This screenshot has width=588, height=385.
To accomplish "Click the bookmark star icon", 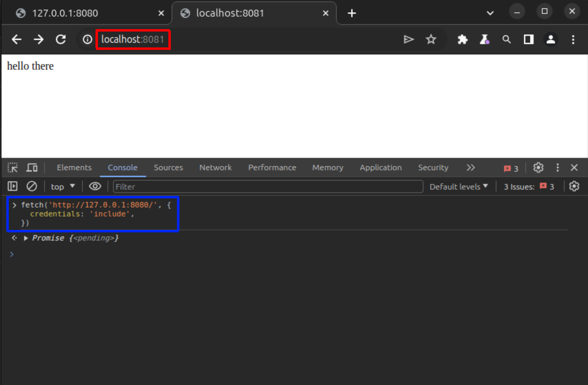I will pyautogui.click(x=431, y=39).
